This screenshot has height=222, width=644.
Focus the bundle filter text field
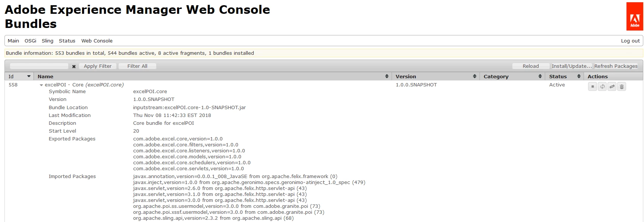39,66
